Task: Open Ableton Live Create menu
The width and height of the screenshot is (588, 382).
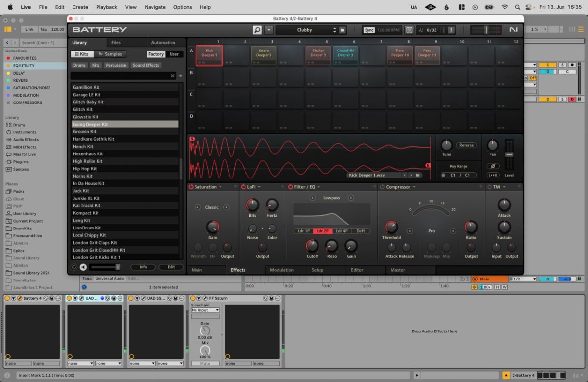Action: click(80, 7)
